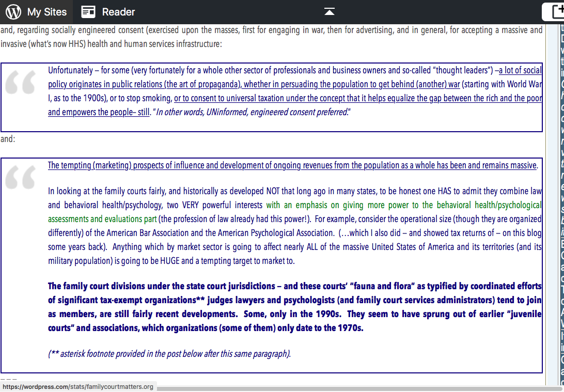
Task: Click the "American Psychological Association" sentence
Action: (274, 233)
